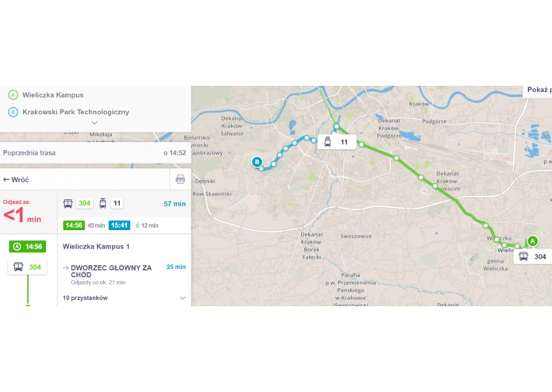552x392 pixels.
Task: Click the green A start marker on map
Action: pyautogui.click(x=533, y=241)
